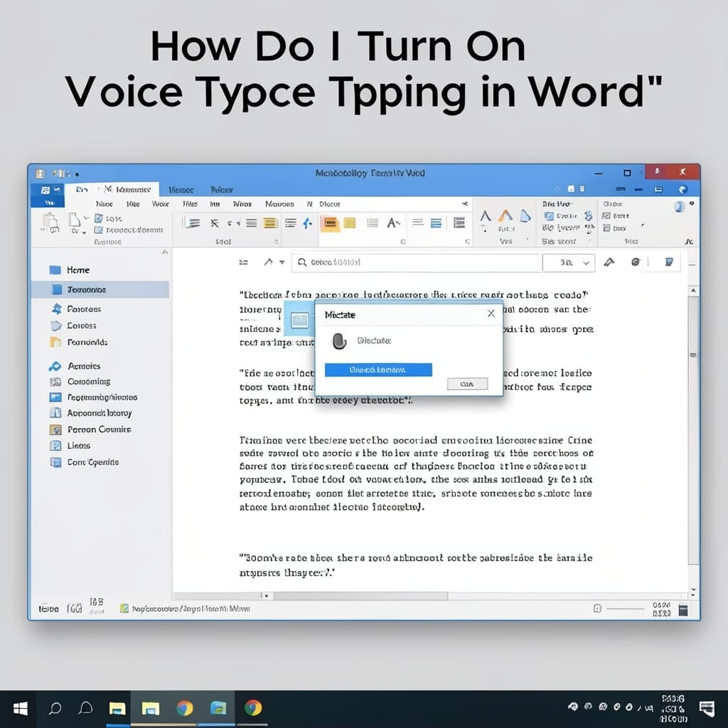The width and height of the screenshot is (728, 728).
Task: Click the small gray button in dialog
Action: tap(468, 384)
